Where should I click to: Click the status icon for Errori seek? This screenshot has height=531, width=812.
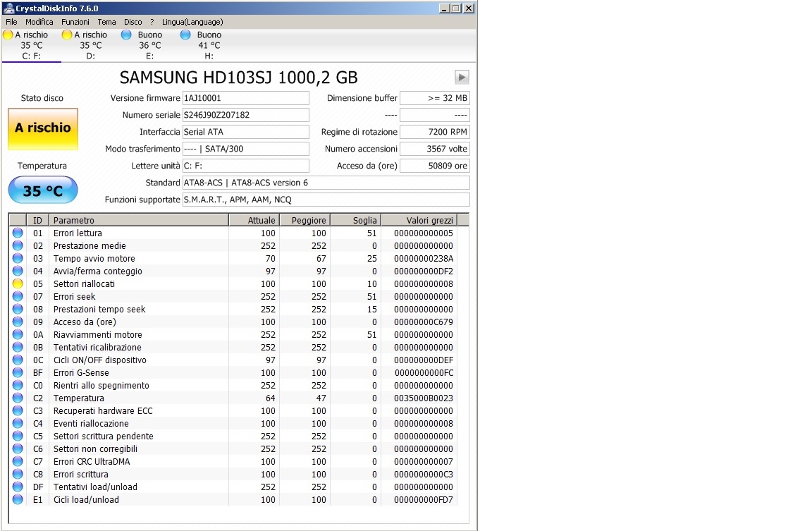(18, 296)
